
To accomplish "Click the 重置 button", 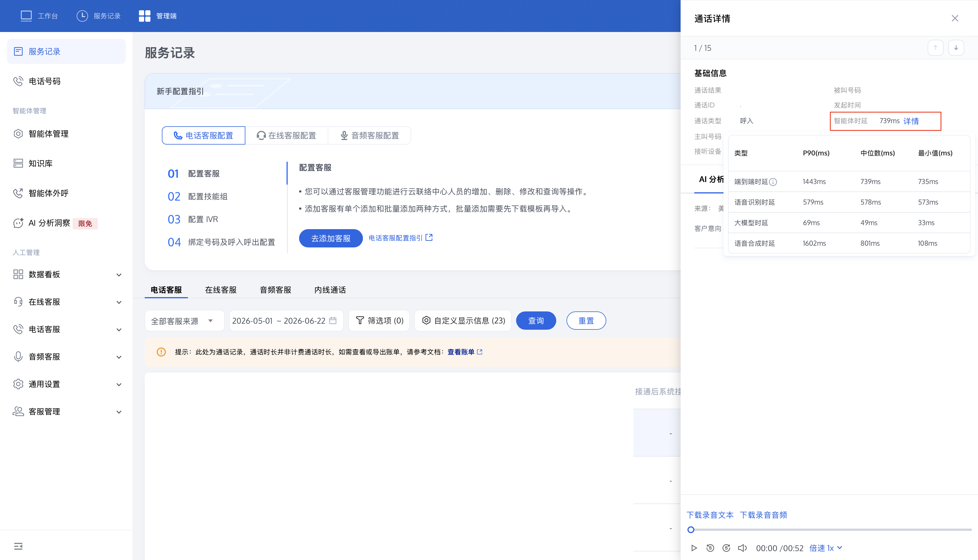I will tap(586, 321).
